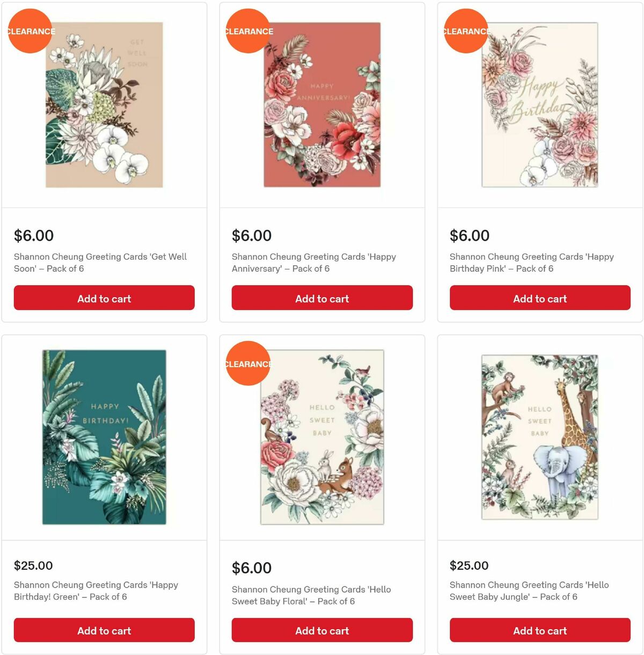Open the Happy Anniversary product title link
This screenshot has width=644, height=655.
313,263
